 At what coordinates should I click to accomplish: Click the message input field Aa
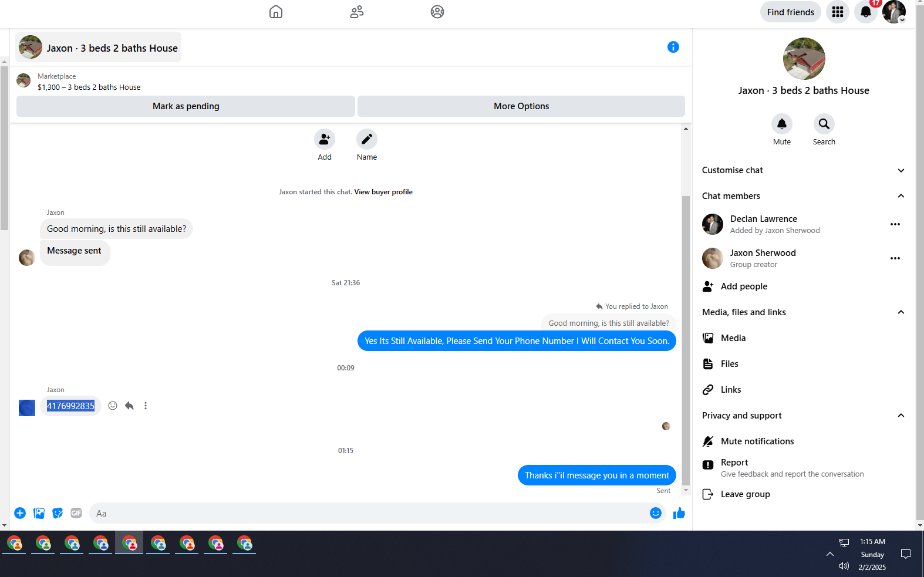pos(370,513)
